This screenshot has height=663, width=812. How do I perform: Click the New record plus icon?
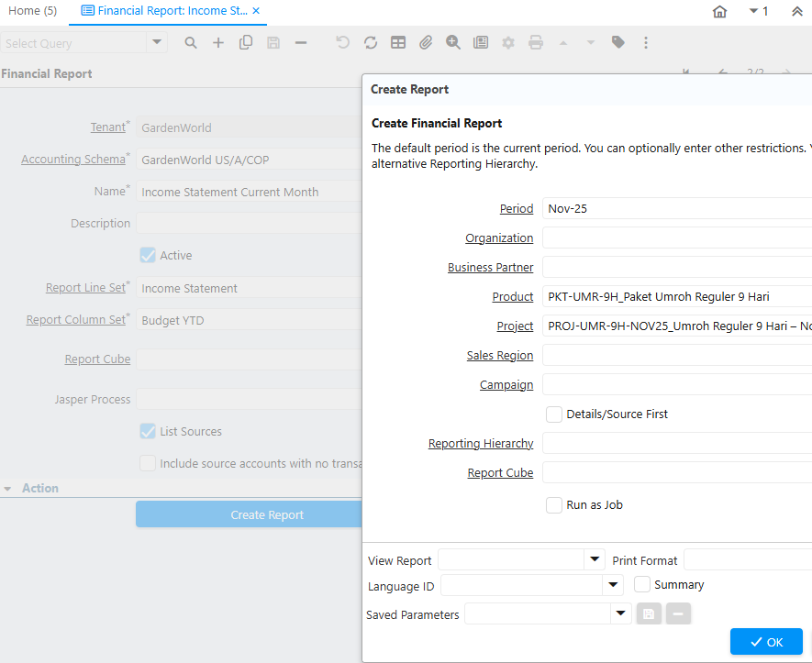[218, 43]
